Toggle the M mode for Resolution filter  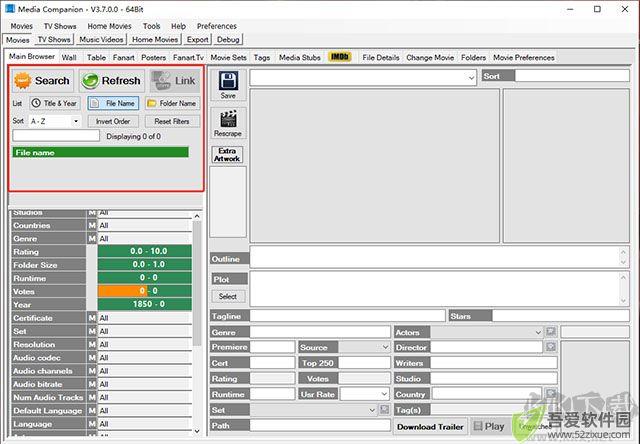pos(92,344)
